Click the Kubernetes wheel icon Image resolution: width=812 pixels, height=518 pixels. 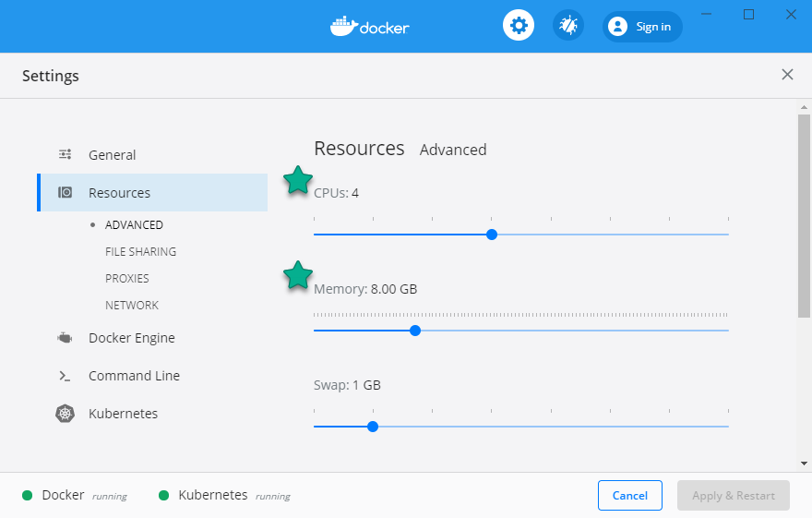click(65, 414)
